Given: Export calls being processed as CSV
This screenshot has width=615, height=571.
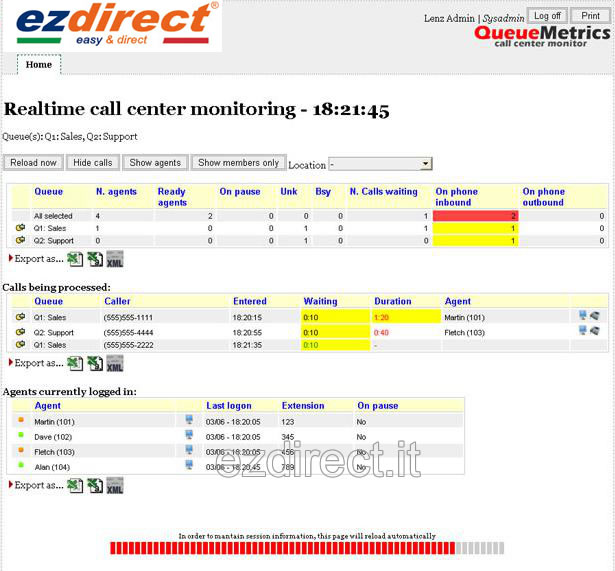Looking at the screenshot, I should [x=95, y=363].
